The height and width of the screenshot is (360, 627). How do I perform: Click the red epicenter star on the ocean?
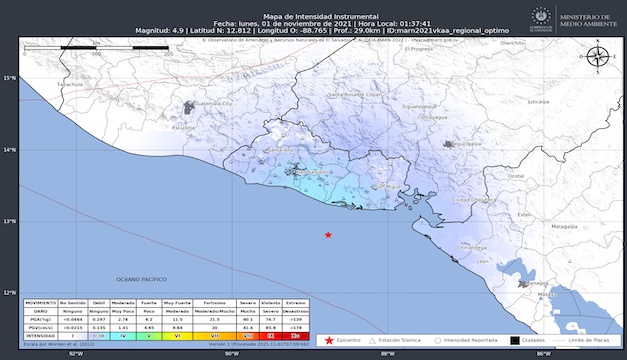click(328, 235)
